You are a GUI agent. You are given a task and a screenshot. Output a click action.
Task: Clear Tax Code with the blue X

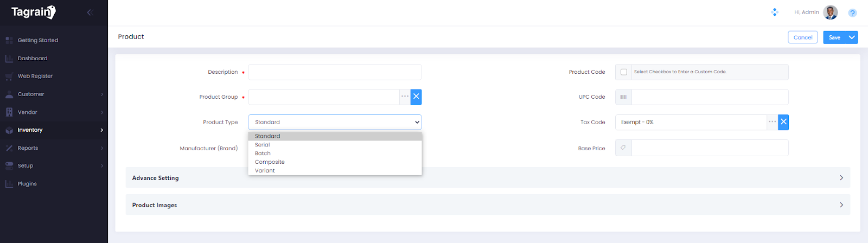point(783,123)
